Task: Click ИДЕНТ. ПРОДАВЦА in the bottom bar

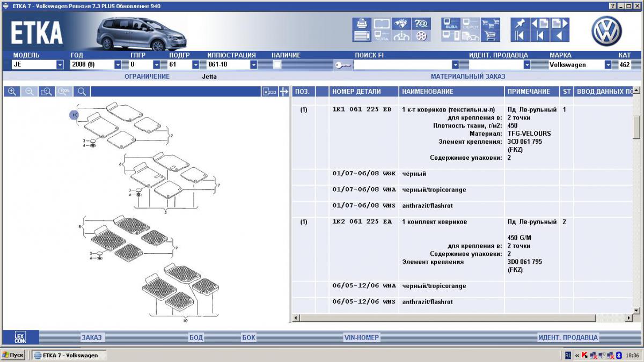Action: click(x=568, y=337)
